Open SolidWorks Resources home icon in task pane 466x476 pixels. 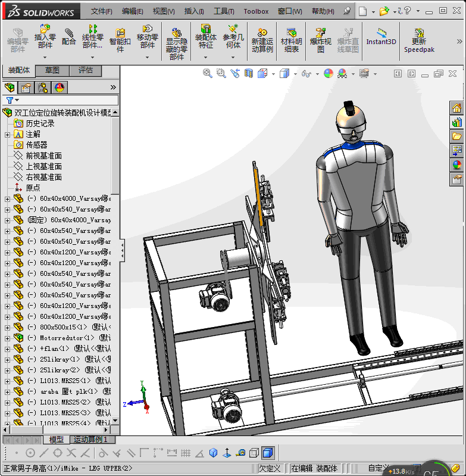[x=456, y=108]
